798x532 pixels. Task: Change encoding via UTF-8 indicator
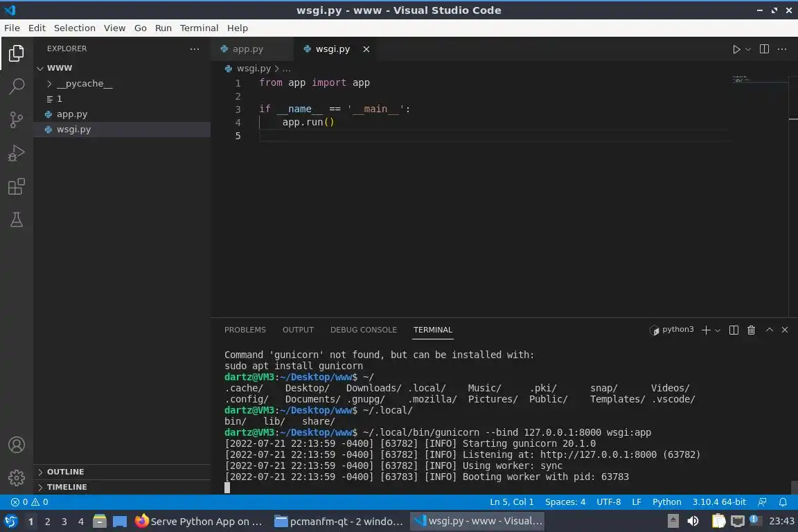(x=608, y=502)
